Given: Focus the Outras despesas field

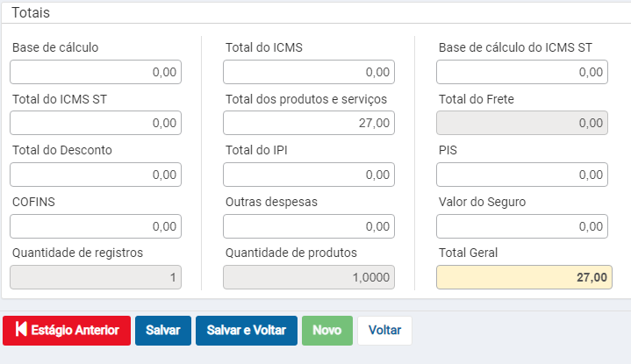Looking at the screenshot, I should coord(309,226).
